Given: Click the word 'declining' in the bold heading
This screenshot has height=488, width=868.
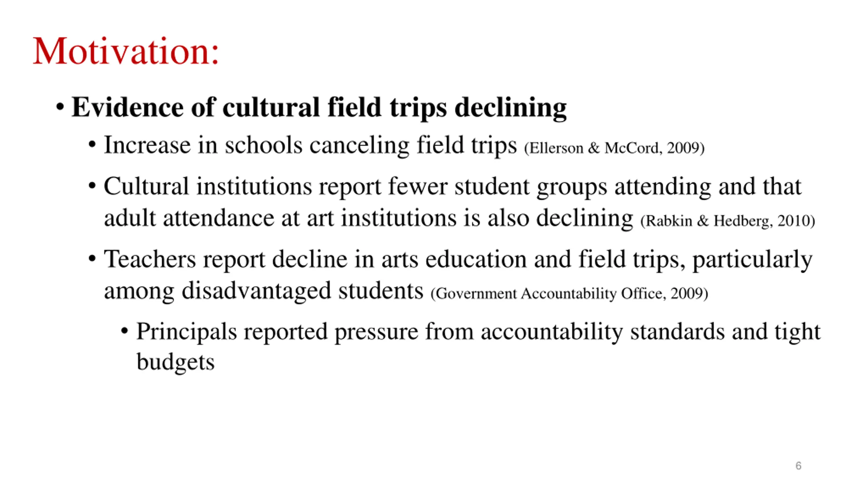Looking at the screenshot, I should [x=511, y=108].
